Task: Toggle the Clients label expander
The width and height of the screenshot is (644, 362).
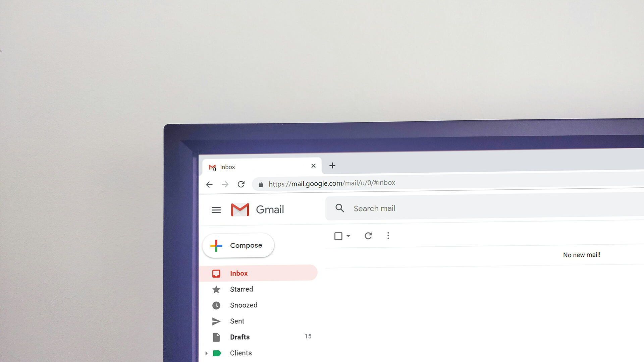Action: [207, 352]
